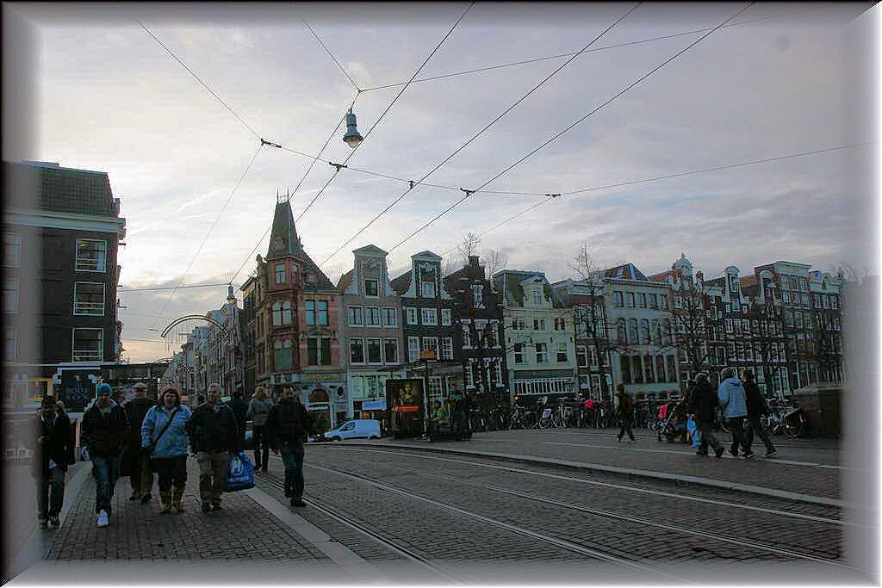Select the illuminated advertising poster kiosk

tap(405, 405)
